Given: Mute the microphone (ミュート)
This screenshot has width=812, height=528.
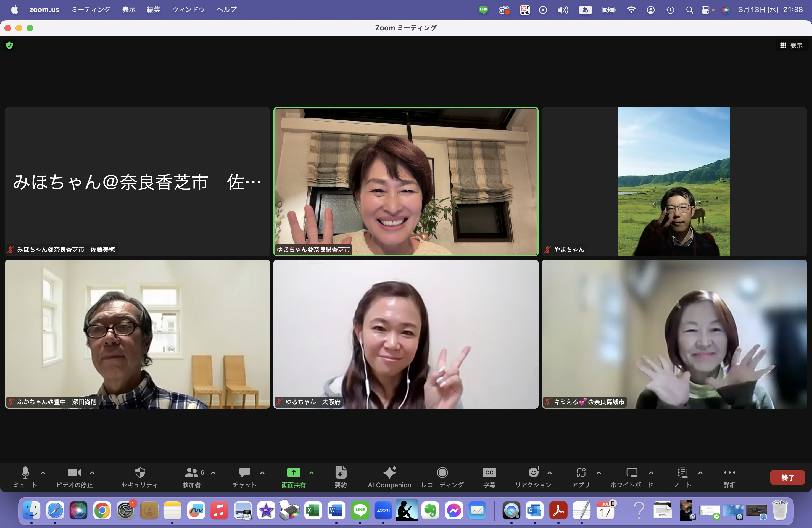Looking at the screenshot, I should coord(25,473).
